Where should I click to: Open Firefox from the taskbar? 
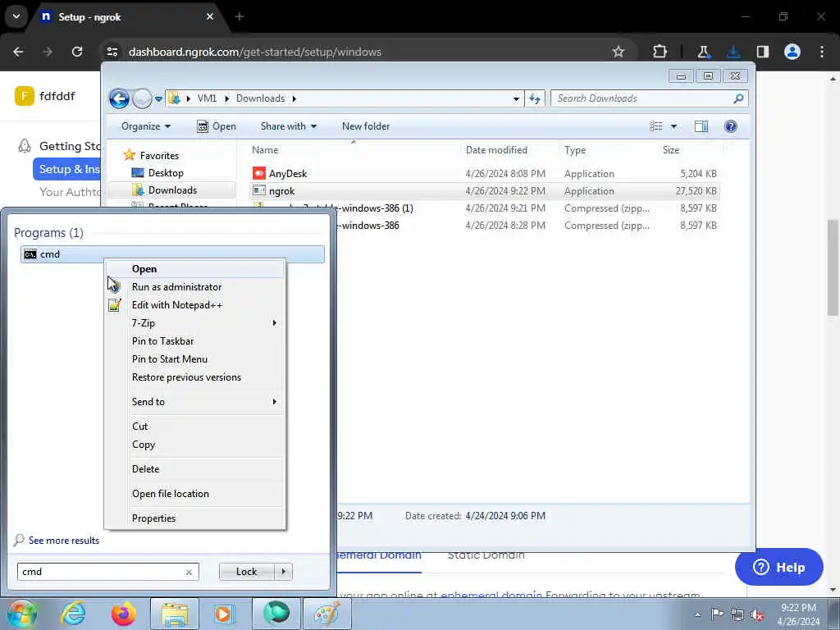(123, 614)
